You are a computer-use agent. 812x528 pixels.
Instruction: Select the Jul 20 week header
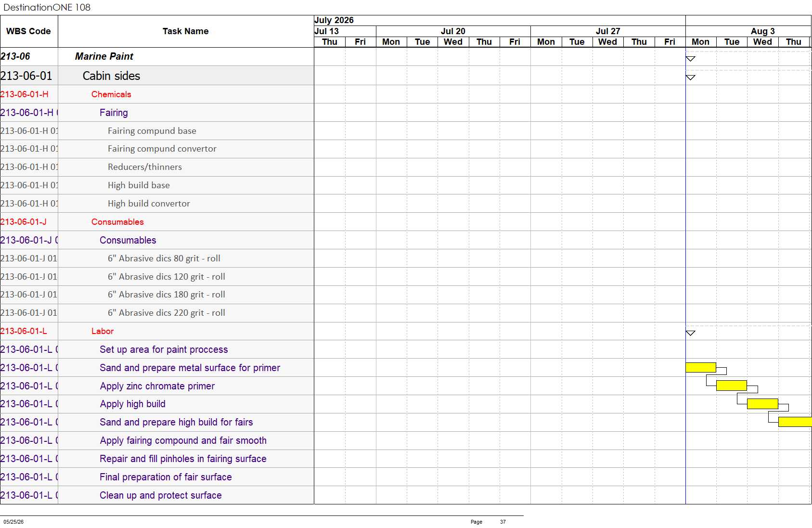(453, 31)
